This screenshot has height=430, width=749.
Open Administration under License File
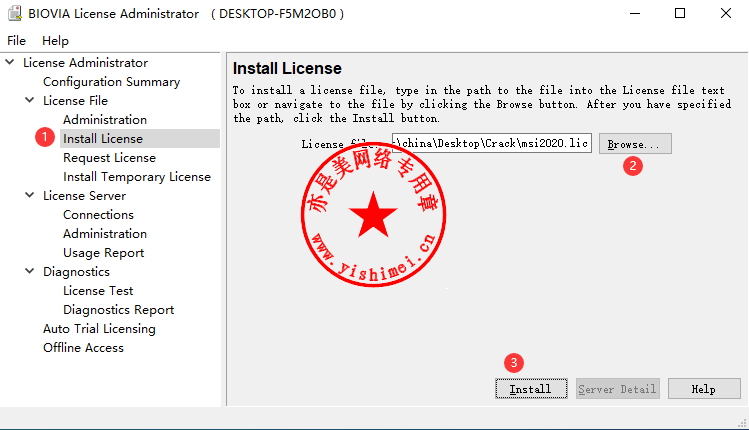point(105,119)
